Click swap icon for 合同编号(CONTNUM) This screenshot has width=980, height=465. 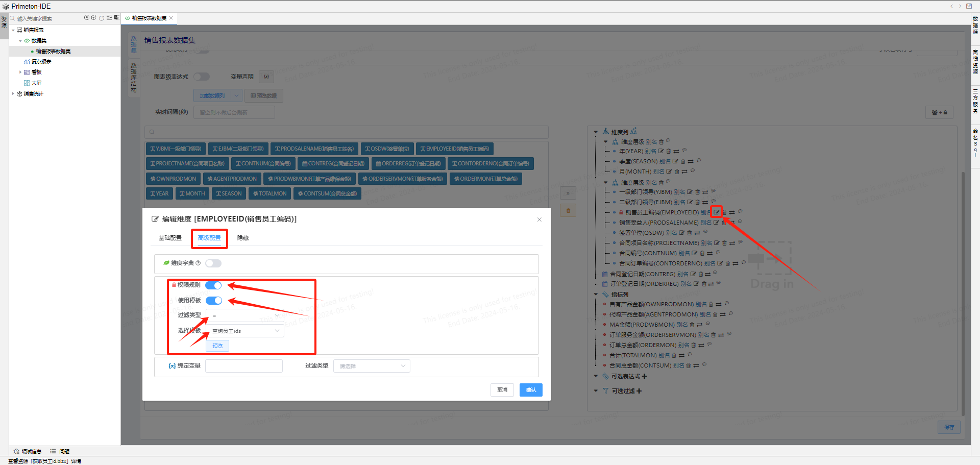click(x=709, y=253)
